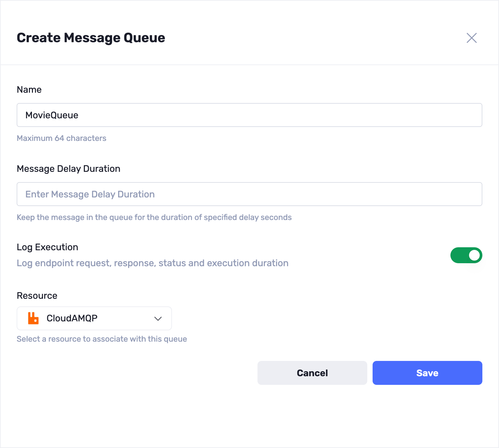499x448 pixels.
Task: Click the Message Delay Duration label
Action: click(x=69, y=169)
